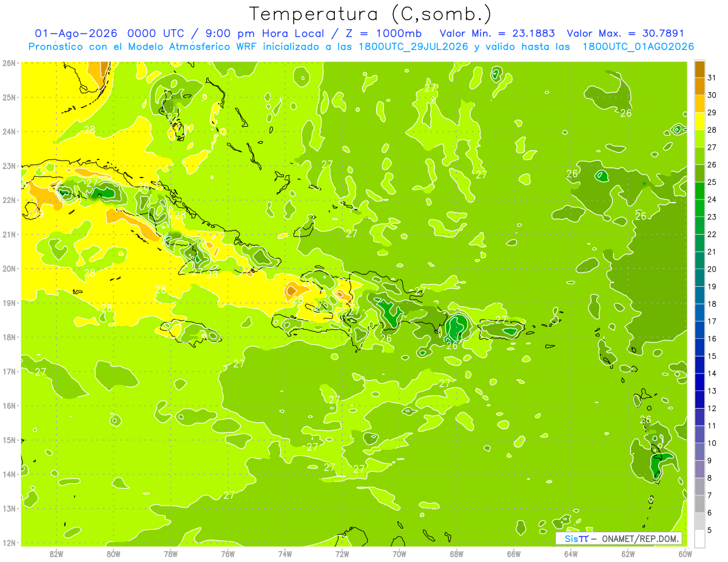This screenshot has height=562, width=728.
Task: Select the "Valor Max. = 30.7891" readout
Action: pos(625,33)
